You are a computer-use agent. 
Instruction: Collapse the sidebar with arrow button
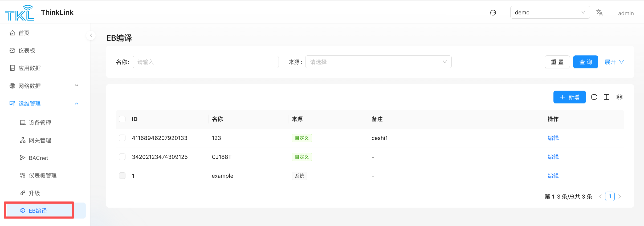(91, 35)
